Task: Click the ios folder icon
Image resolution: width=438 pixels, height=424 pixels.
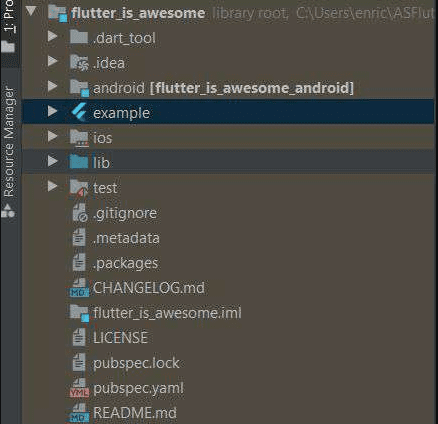Action: pos(79,138)
